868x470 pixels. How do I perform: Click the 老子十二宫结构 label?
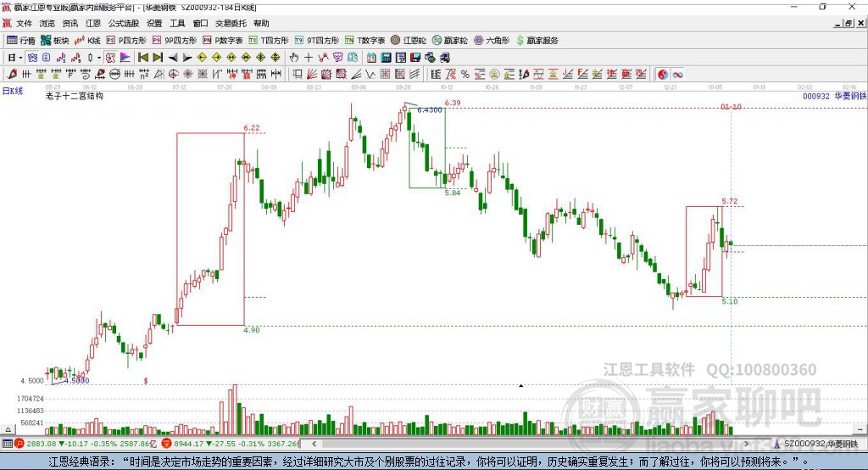tap(75, 96)
